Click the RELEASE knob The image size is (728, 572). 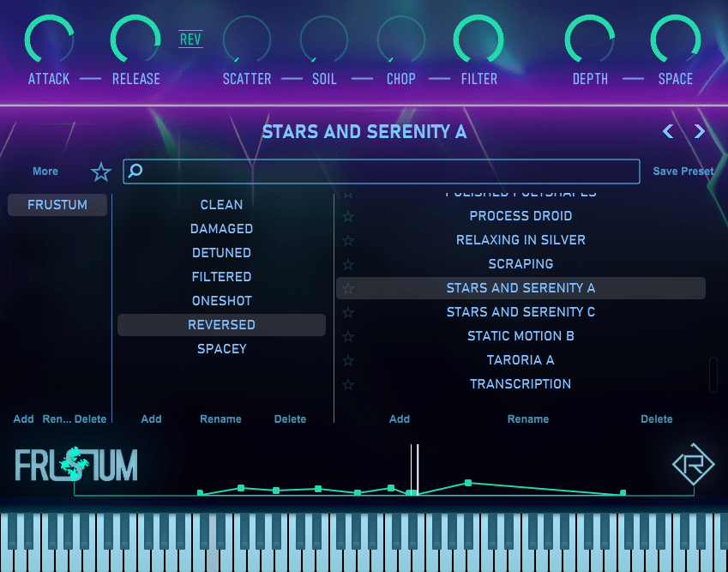tap(135, 39)
